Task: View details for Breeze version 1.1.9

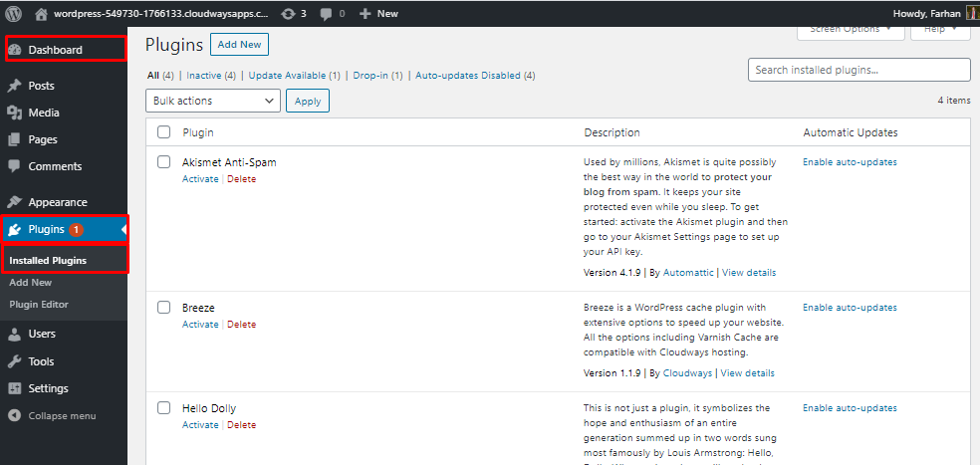Action: pos(748,373)
